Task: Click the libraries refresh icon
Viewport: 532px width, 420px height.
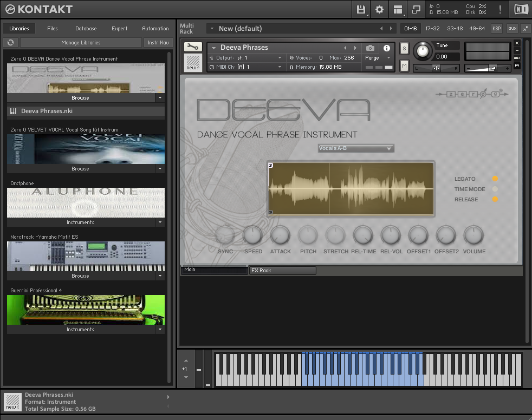Action: point(10,42)
